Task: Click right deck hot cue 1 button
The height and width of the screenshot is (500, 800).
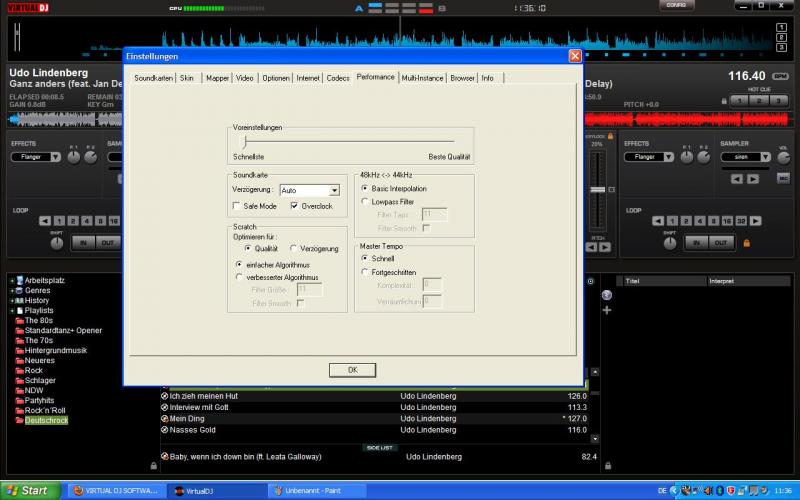Action: [x=739, y=101]
